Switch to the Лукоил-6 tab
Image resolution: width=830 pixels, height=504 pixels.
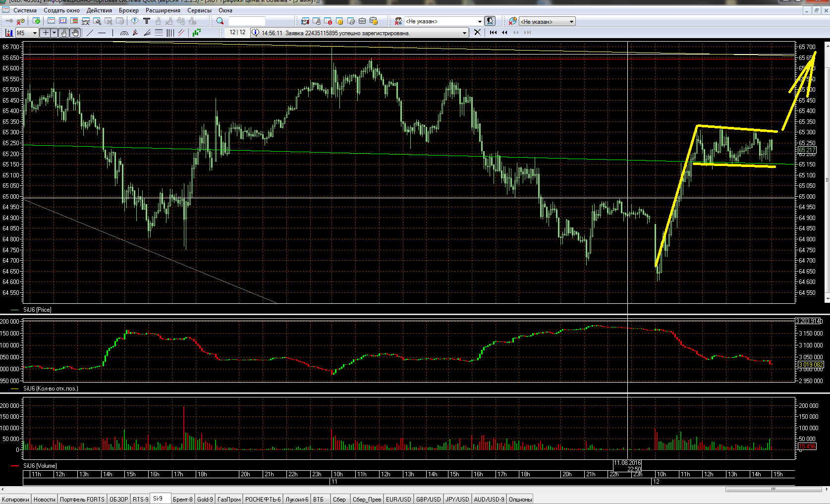point(297,499)
